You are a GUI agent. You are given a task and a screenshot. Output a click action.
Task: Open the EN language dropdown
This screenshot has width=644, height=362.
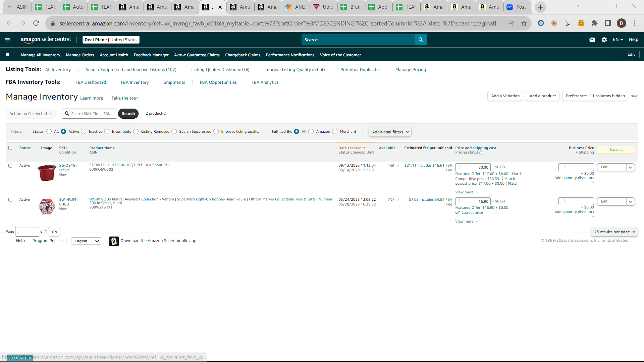point(618,40)
